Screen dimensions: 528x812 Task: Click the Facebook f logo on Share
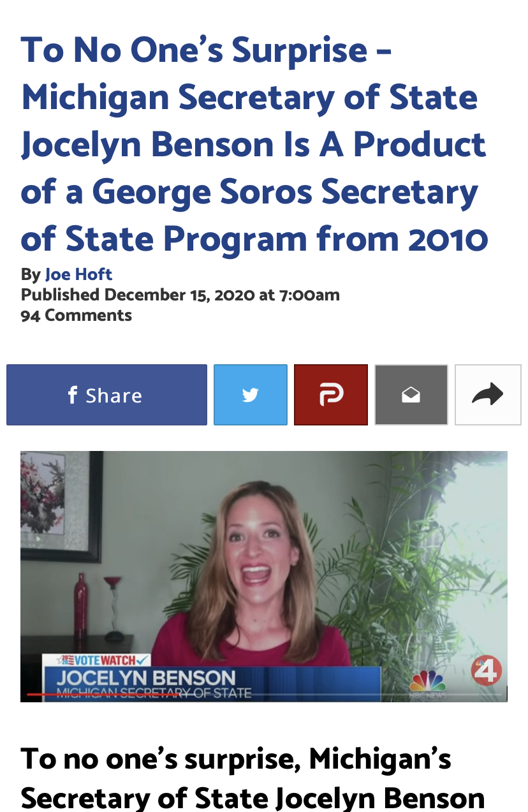[x=73, y=395]
